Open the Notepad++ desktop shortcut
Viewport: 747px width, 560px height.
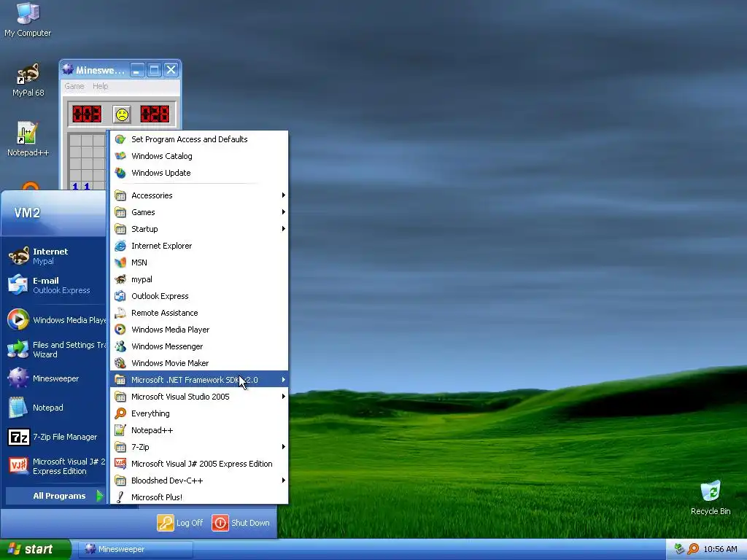point(28,139)
